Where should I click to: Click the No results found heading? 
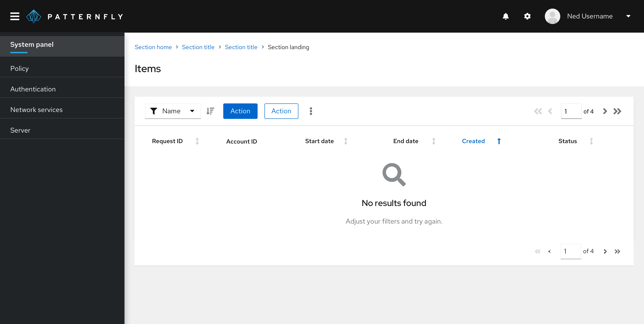(394, 203)
